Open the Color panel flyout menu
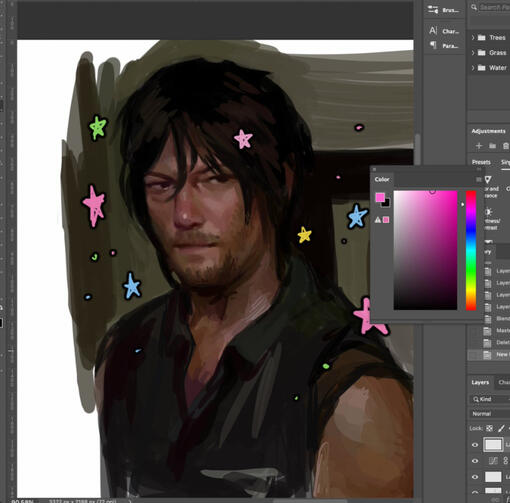This screenshot has height=503, width=510. point(479,180)
